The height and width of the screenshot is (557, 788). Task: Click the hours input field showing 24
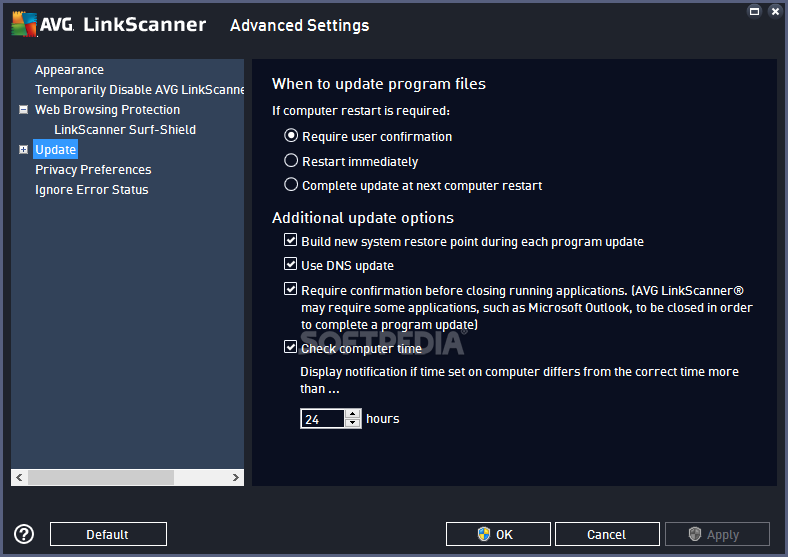(x=323, y=419)
